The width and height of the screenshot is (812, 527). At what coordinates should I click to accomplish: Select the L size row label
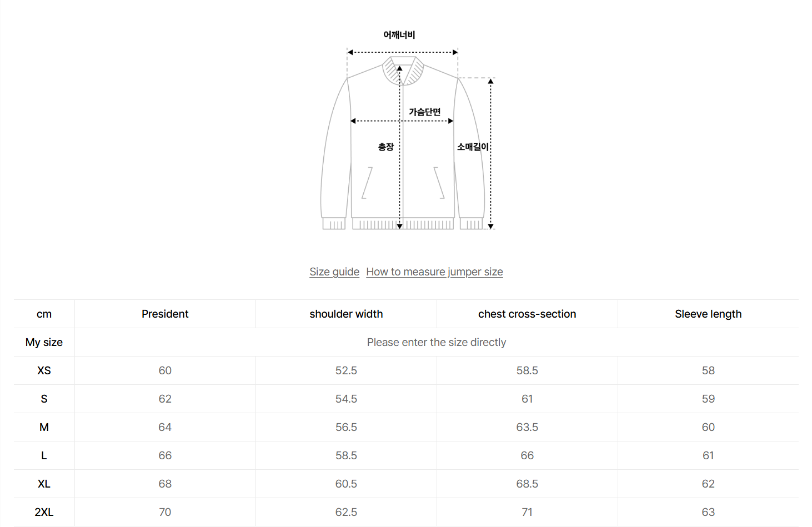44,455
